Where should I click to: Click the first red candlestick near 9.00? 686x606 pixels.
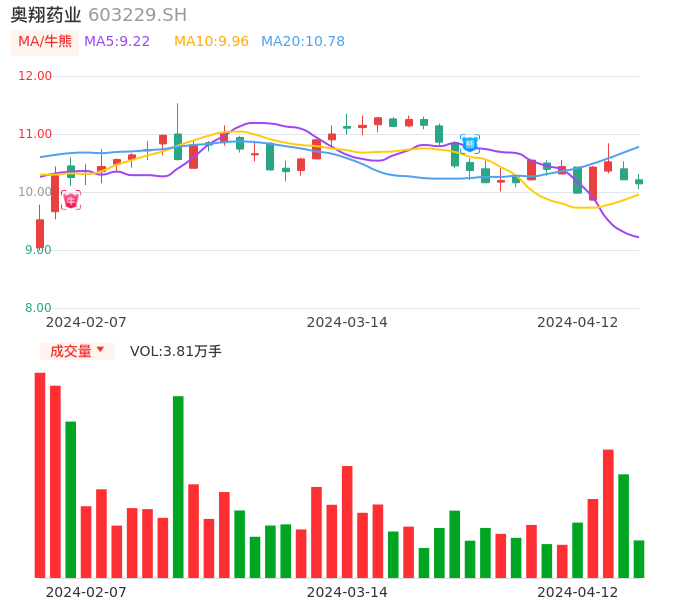(40, 233)
